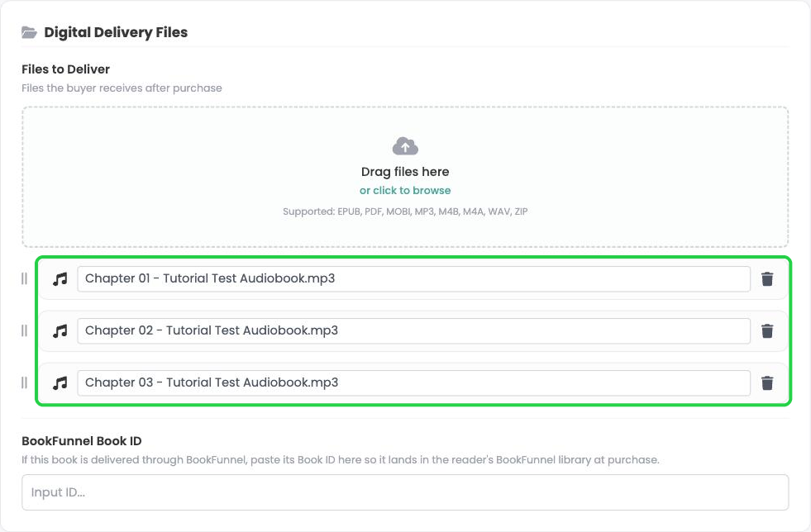Edit Chapter 01 file name field

click(414, 279)
